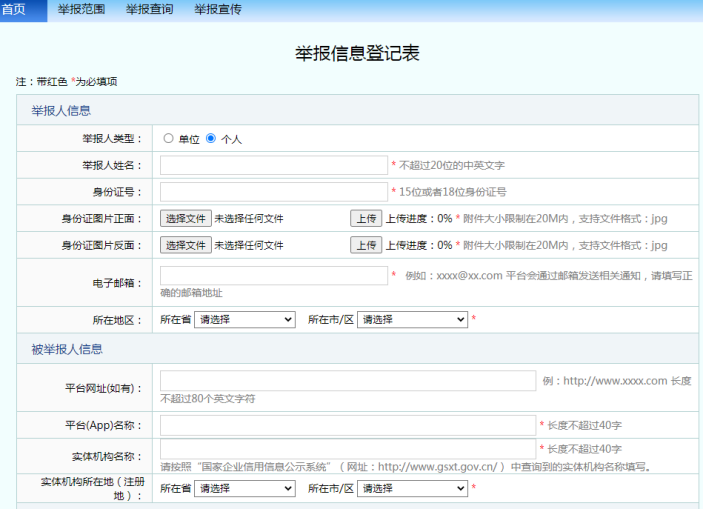Upload the 身份证图片正面 file
The width and height of the screenshot is (704, 510).
tap(366, 219)
